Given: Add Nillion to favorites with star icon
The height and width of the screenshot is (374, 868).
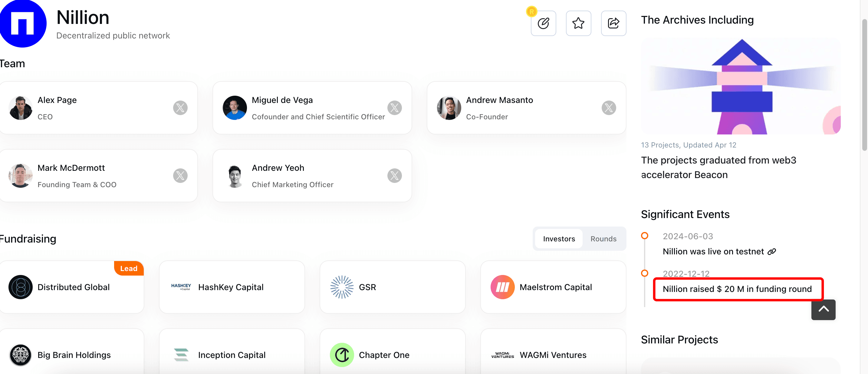Looking at the screenshot, I should (x=578, y=23).
